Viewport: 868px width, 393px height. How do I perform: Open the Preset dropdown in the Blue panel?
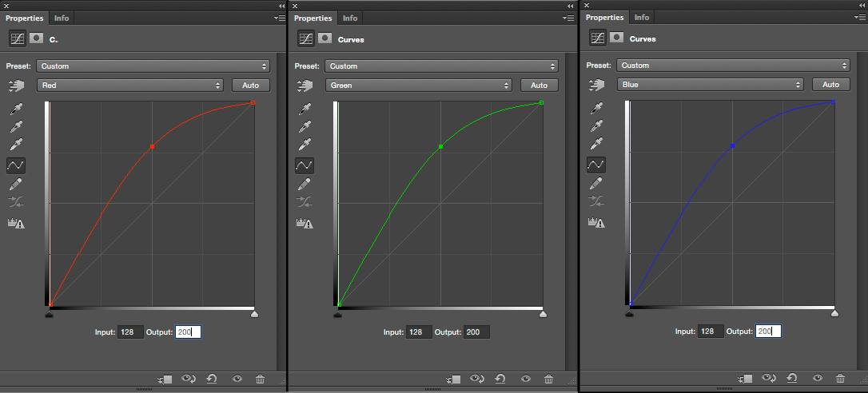(x=733, y=65)
